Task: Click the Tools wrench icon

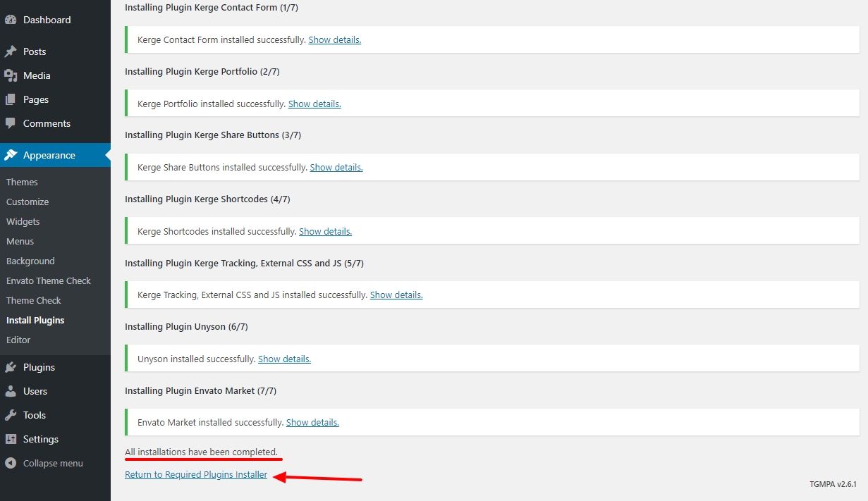Action: (11, 415)
